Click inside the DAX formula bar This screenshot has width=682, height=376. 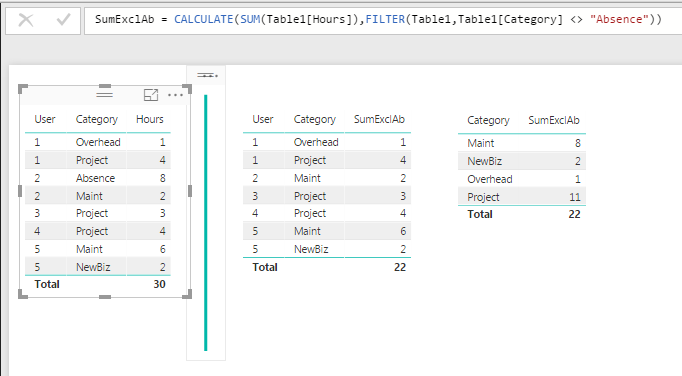383,20
